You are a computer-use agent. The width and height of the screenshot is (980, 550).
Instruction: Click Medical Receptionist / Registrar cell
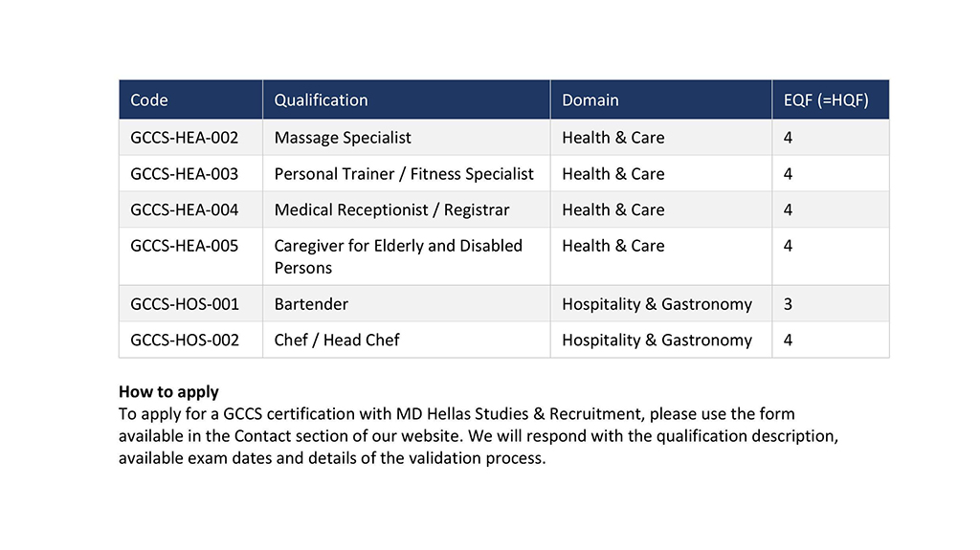391,209
